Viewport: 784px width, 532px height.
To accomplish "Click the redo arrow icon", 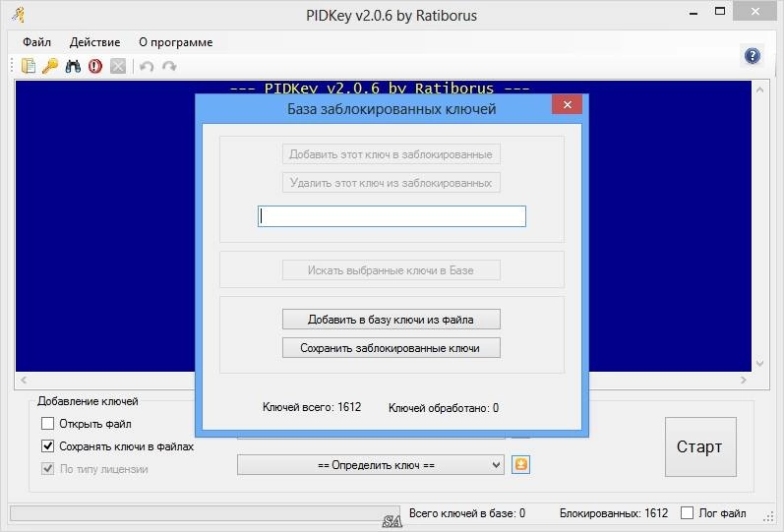I will point(169,66).
